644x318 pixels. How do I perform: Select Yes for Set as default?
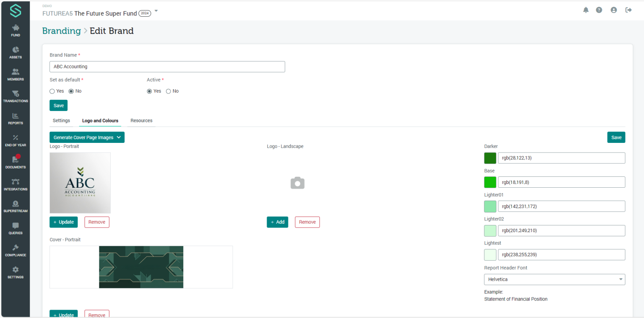click(52, 91)
